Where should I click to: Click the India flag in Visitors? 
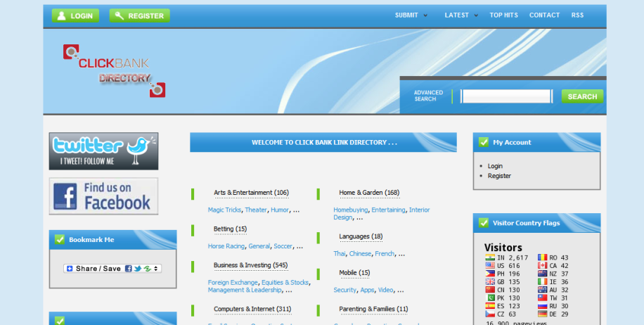(x=490, y=257)
